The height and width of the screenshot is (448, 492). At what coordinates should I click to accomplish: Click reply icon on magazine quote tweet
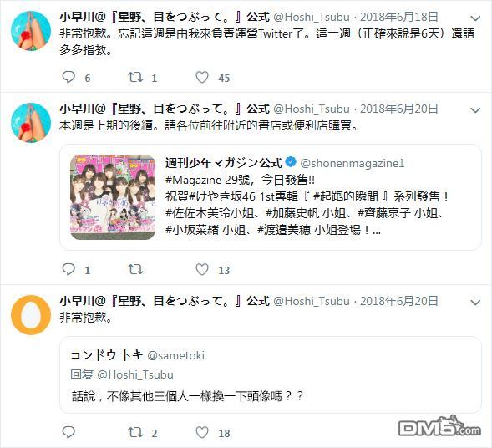[68, 269]
